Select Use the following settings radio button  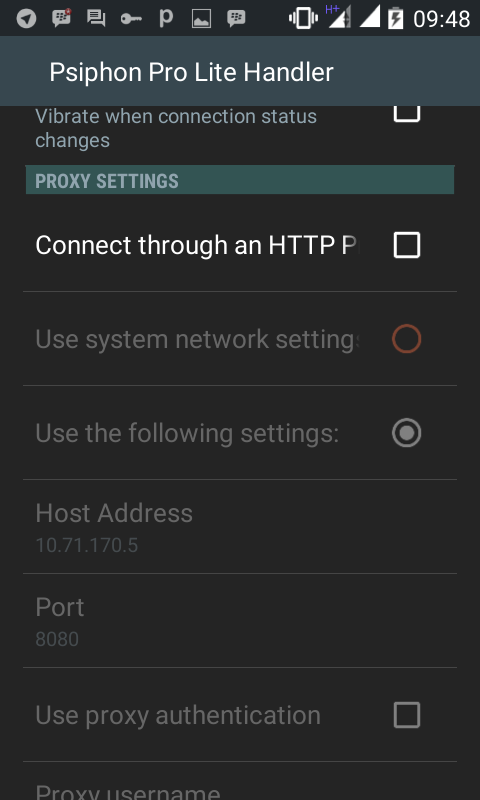coord(407,433)
